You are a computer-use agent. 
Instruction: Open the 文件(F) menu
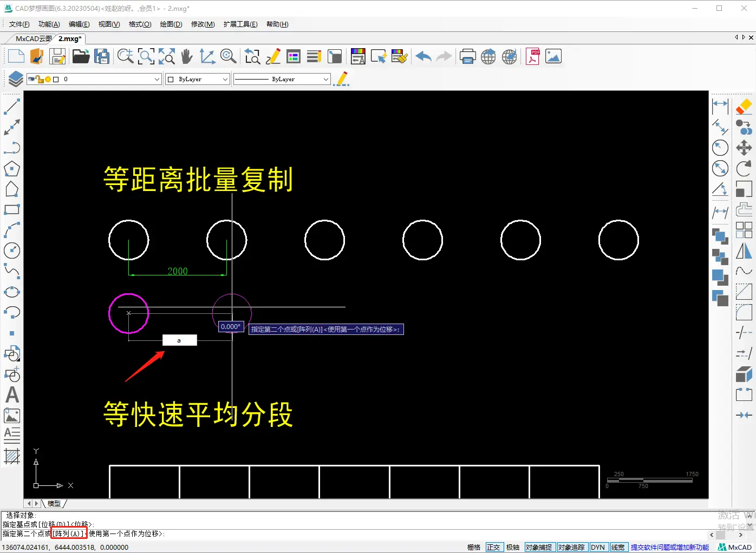click(x=19, y=24)
